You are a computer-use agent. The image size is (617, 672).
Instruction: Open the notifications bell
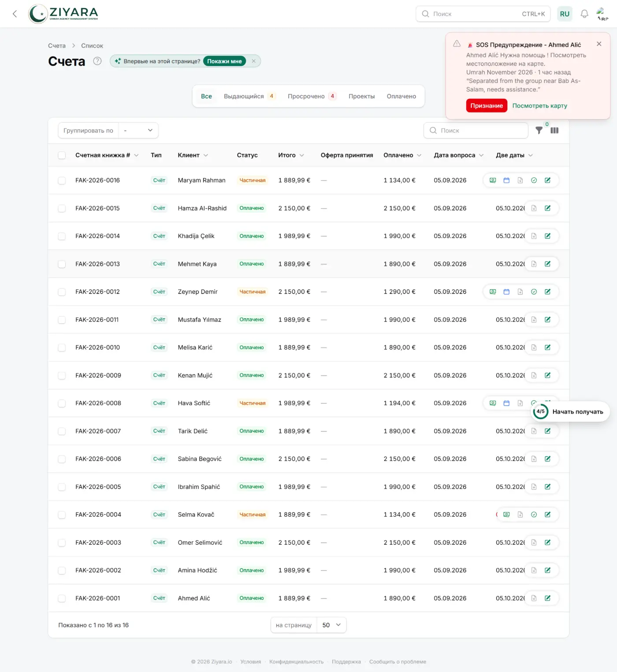click(x=584, y=14)
